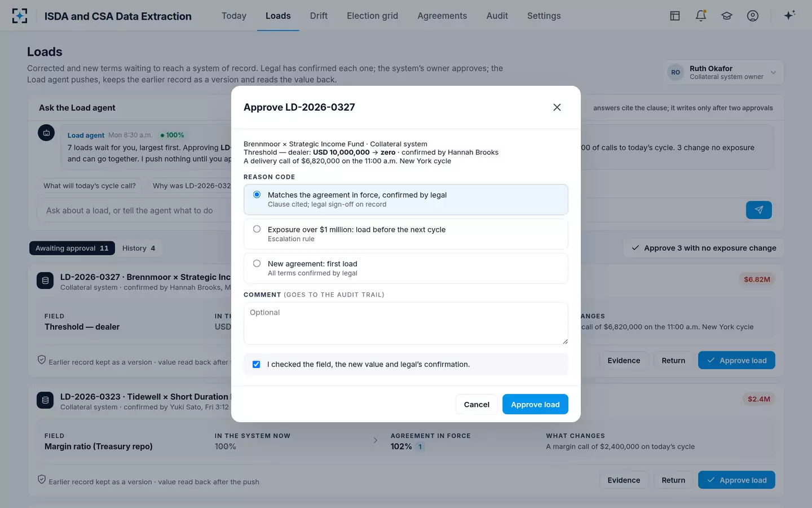This screenshot has width=812, height=508.
Task: Open the Loads tab
Action: (278, 16)
